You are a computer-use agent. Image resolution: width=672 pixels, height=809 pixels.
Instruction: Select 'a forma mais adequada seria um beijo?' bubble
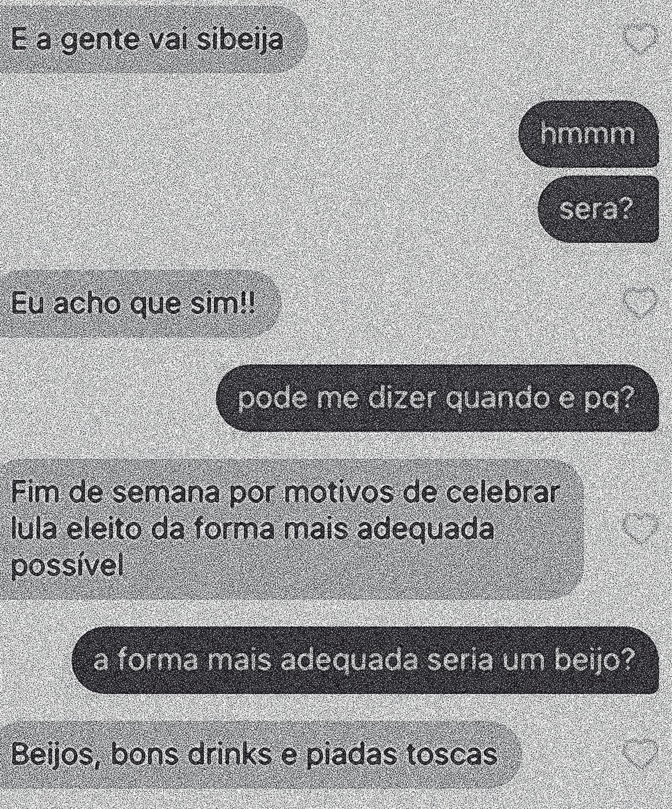364,659
